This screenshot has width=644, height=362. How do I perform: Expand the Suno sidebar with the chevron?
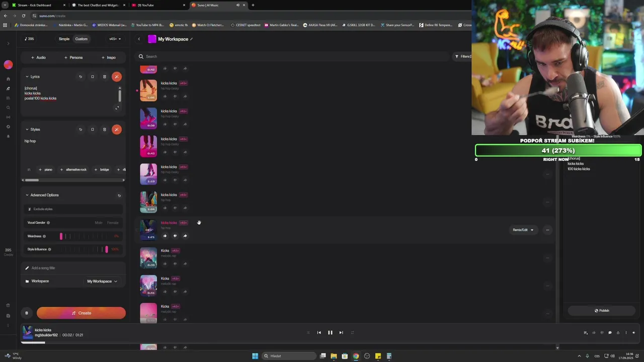8,43
